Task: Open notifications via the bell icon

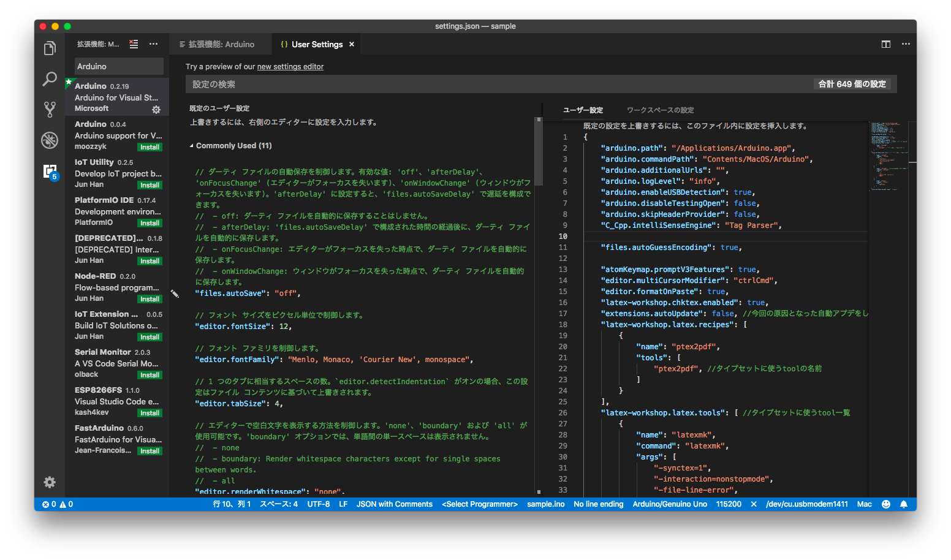Action: click(x=904, y=504)
